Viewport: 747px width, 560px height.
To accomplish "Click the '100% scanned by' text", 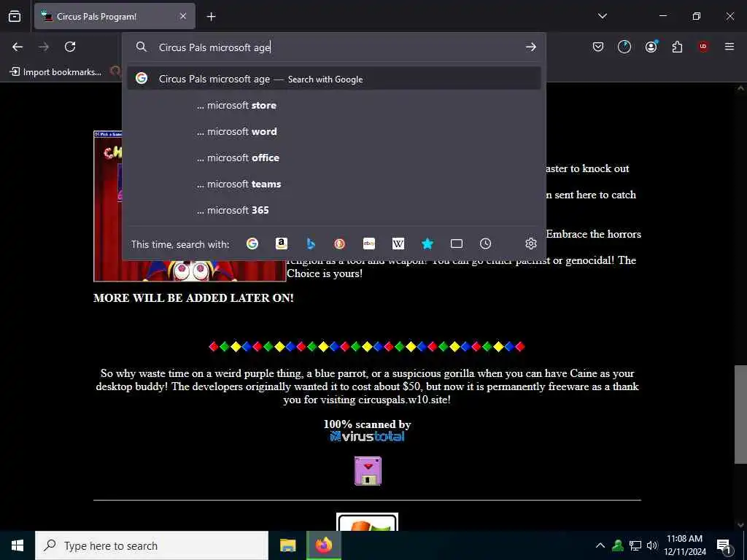I will [x=368, y=424].
